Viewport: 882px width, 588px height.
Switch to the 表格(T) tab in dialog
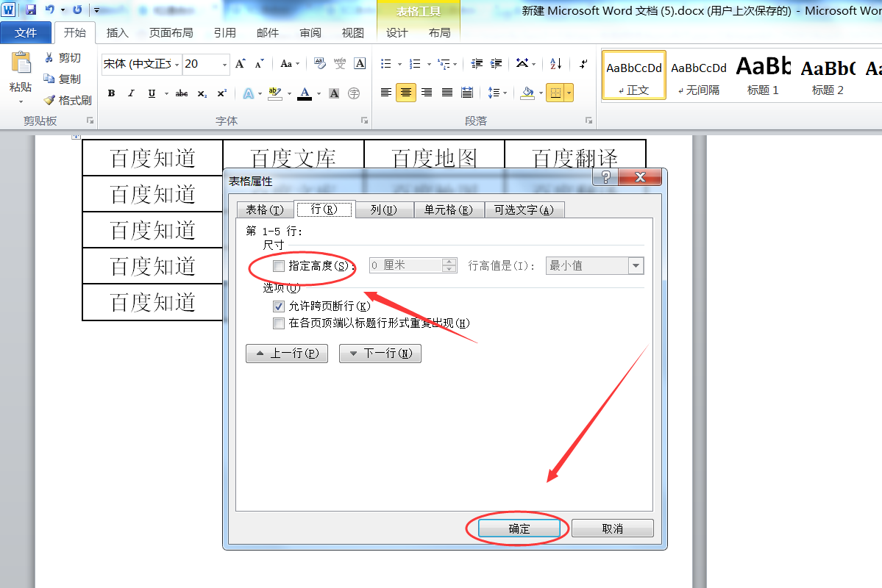tap(265, 209)
